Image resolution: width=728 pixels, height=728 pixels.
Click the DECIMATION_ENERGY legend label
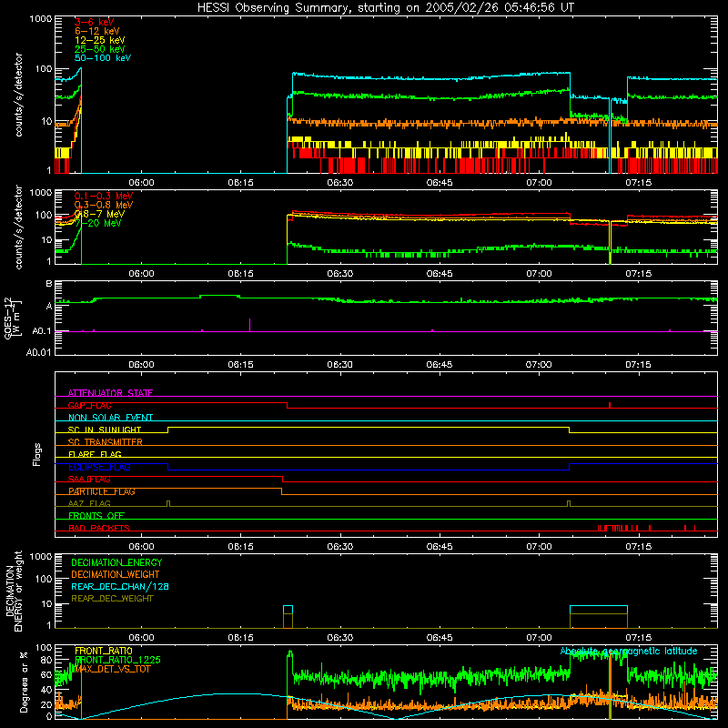[116, 562]
